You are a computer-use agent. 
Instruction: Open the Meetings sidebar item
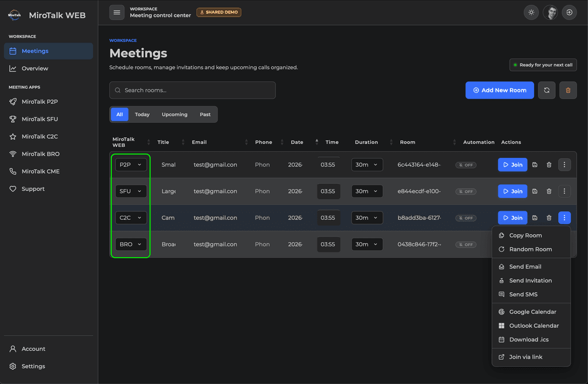(x=48, y=51)
